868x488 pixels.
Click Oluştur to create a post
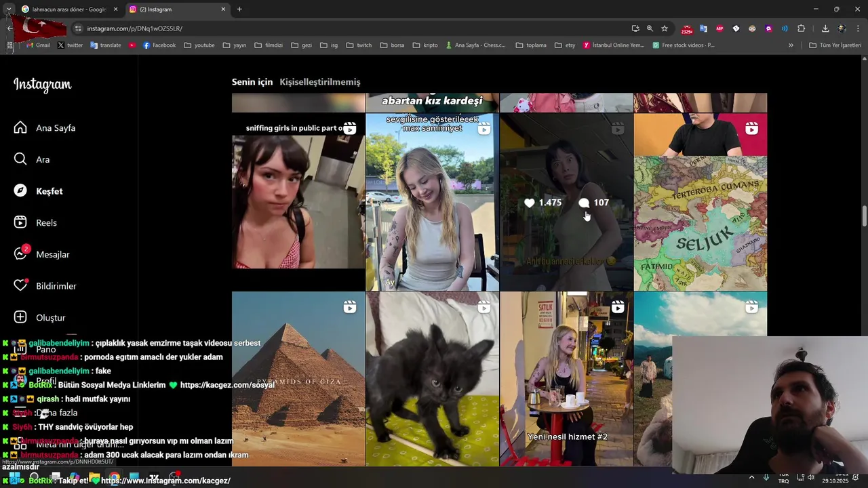pos(40,317)
